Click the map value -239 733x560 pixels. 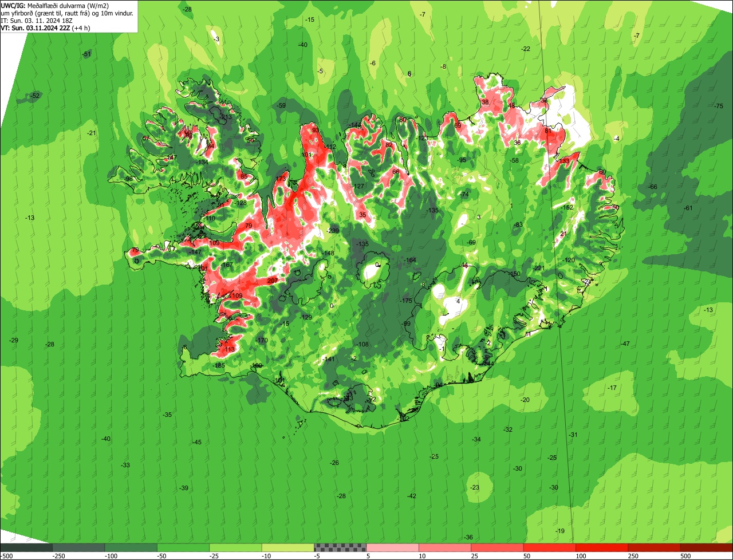[x=333, y=231]
